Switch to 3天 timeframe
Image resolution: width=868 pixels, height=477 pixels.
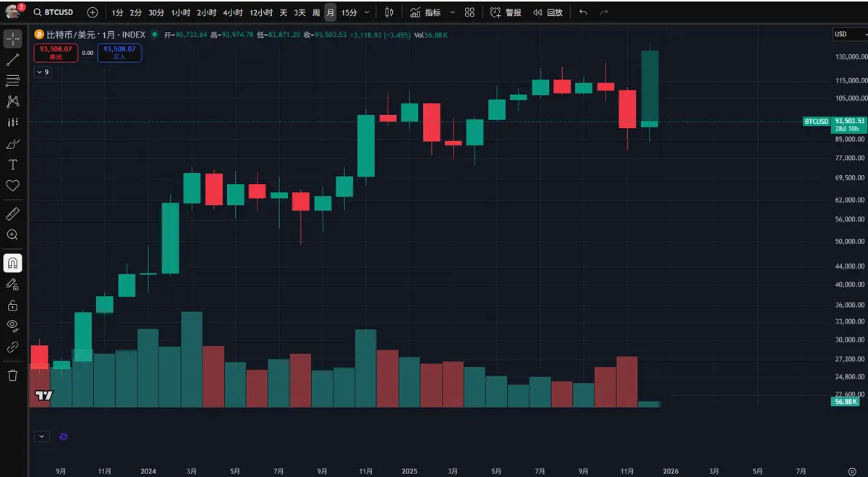[299, 12]
